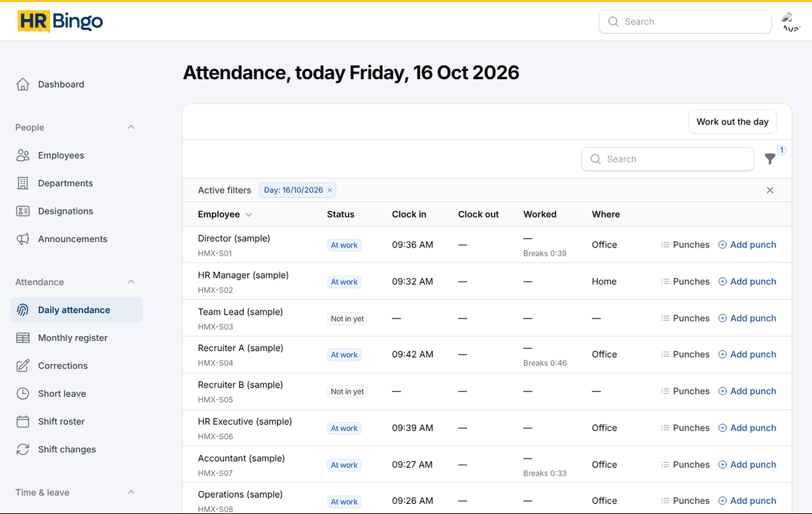The image size is (812, 514).
Task: Click the Home location for HR Manager
Action: click(604, 281)
